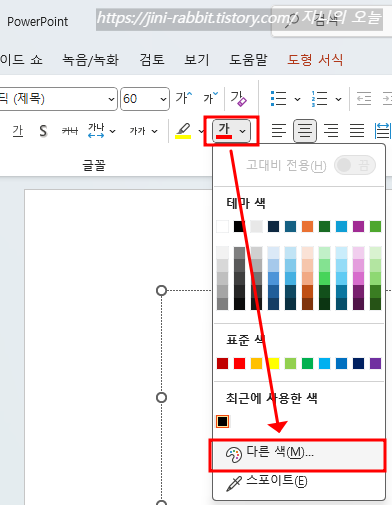Center align the text
The height and width of the screenshot is (505, 392).
click(305, 131)
